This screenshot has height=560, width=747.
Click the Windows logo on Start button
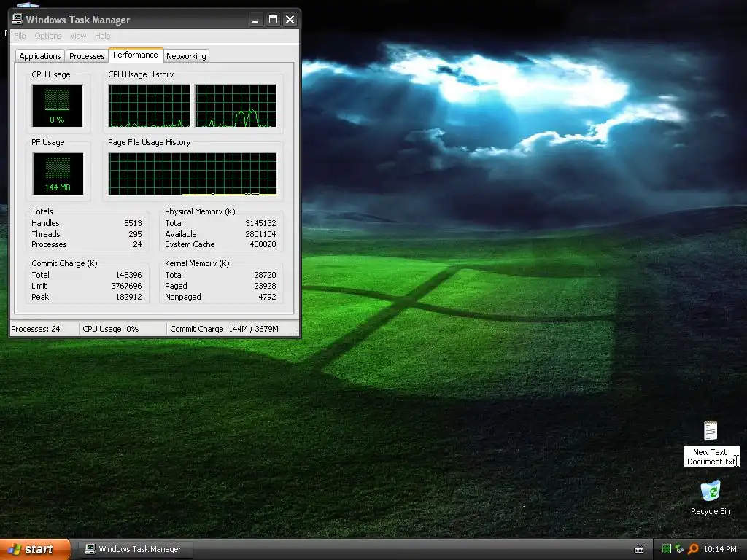[14, 550]
